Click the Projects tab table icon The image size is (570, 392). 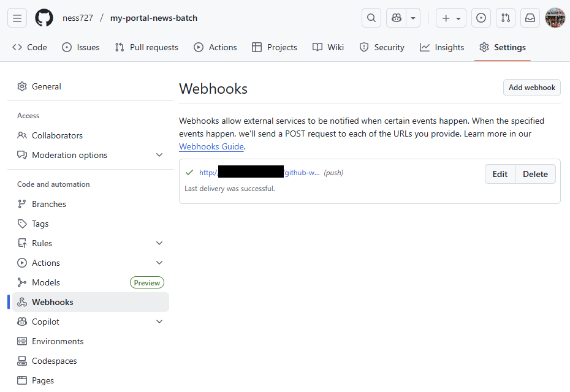pyautogui.click(x=257, y=47)
